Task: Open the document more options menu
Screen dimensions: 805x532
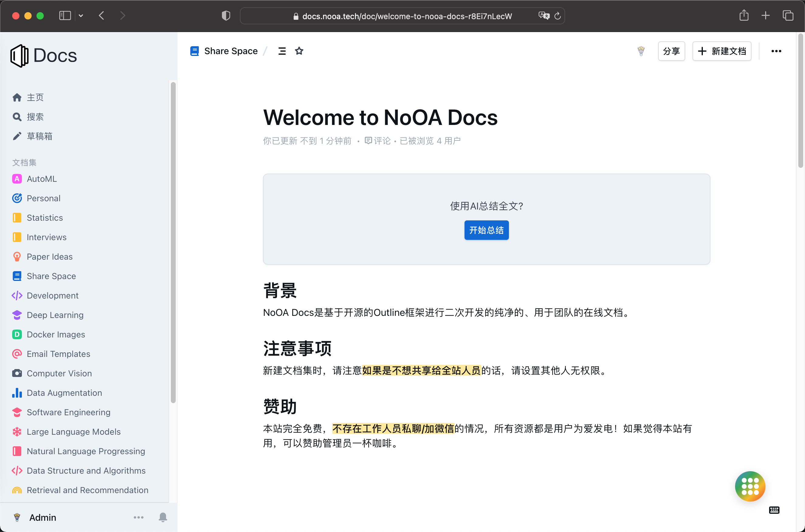Action: 776,51
